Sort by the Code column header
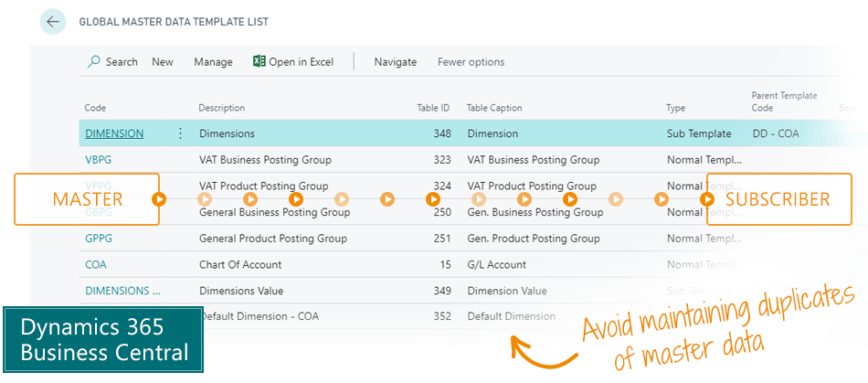868x383 pixels. [x=96, y=108]
